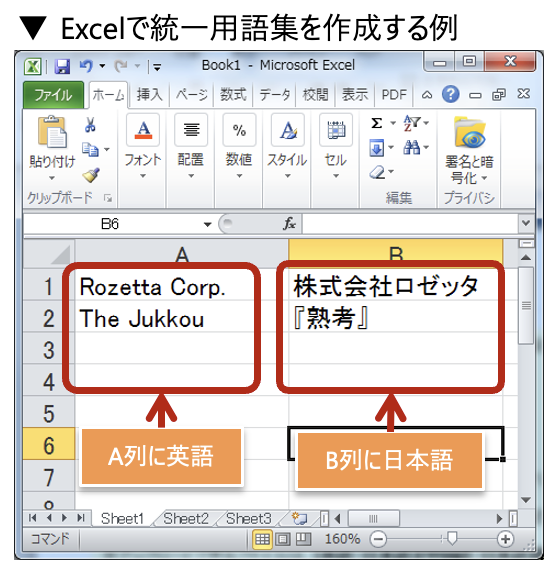Undo the last action
This screenshot has height=574, width=559.
coord(86,66)
